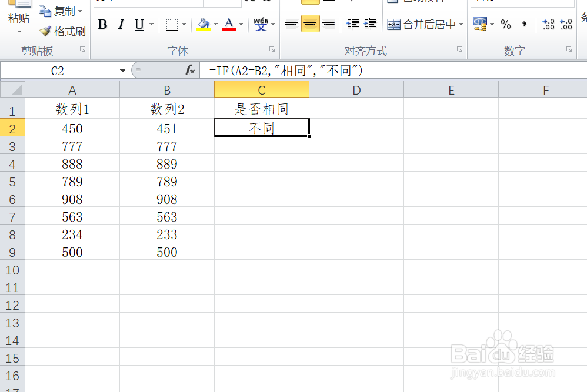This screenshot has width=587, height=392.
Task: Open 数字 number dialog launcher
Action: tap(569, 49)
